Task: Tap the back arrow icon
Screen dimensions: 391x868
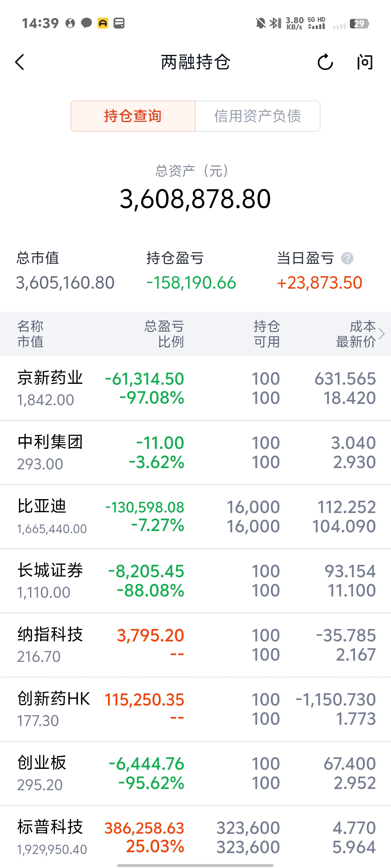Action: coord(20,62)
